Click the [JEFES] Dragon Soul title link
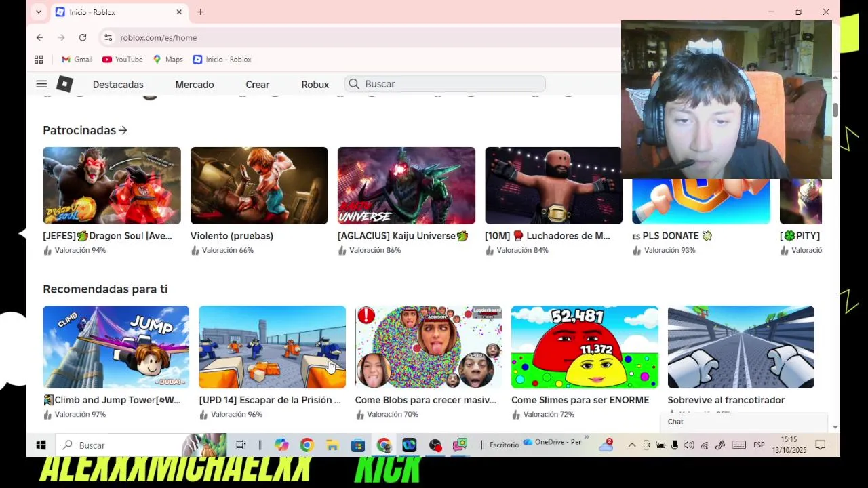The image size is (868, 488). click(107, 236)
